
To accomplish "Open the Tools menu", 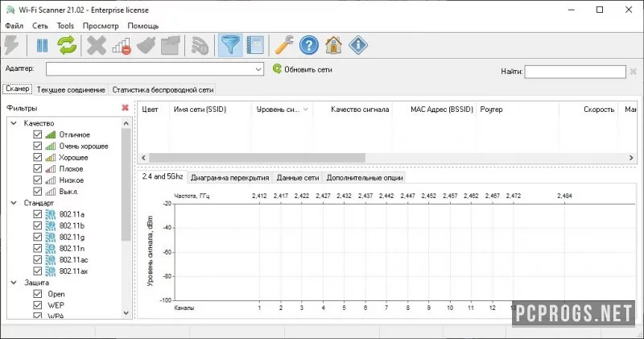I will coord(65,26).
